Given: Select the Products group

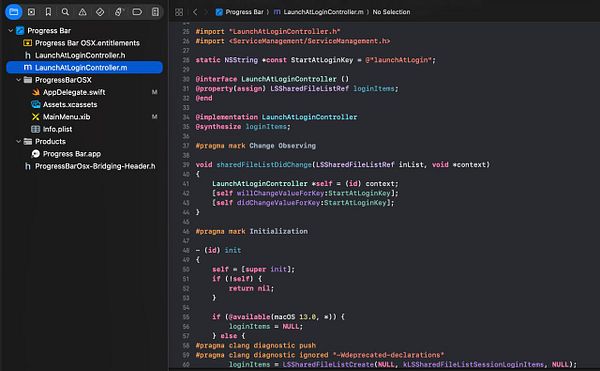Looking at the screenshot, I should click(50, 141).
